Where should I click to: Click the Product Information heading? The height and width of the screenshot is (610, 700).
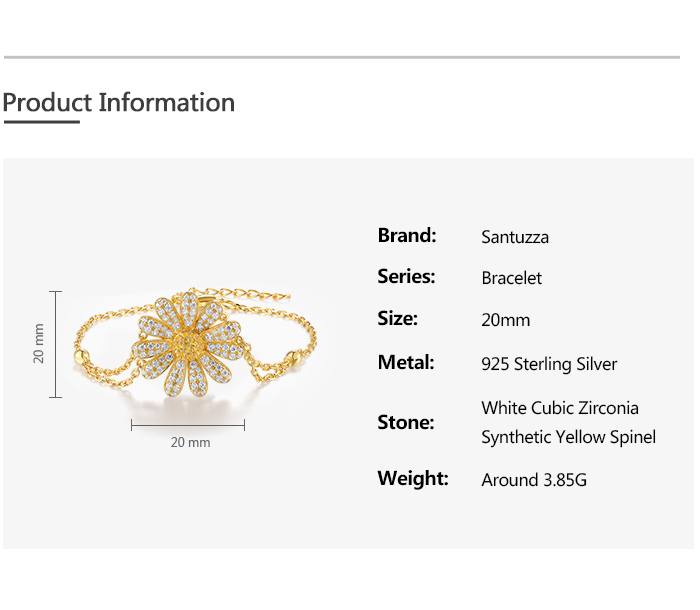(118, 103)
